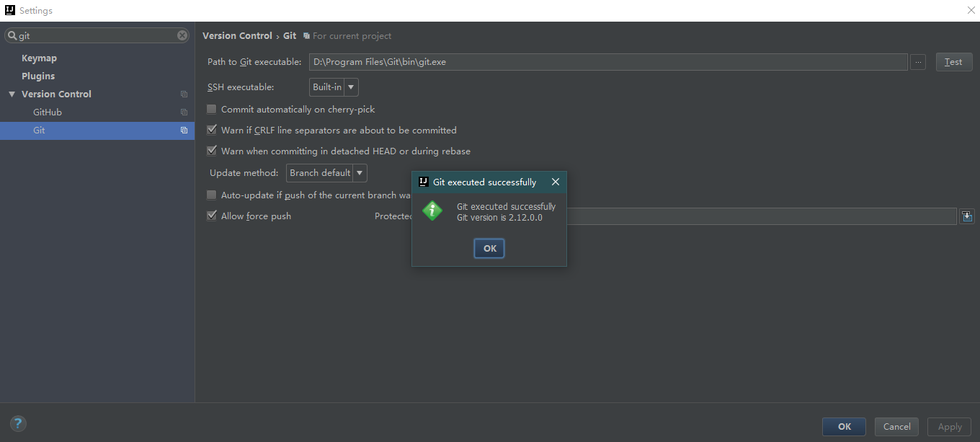
Task: Select Keymap in settings tree
Action: [39, 58]
